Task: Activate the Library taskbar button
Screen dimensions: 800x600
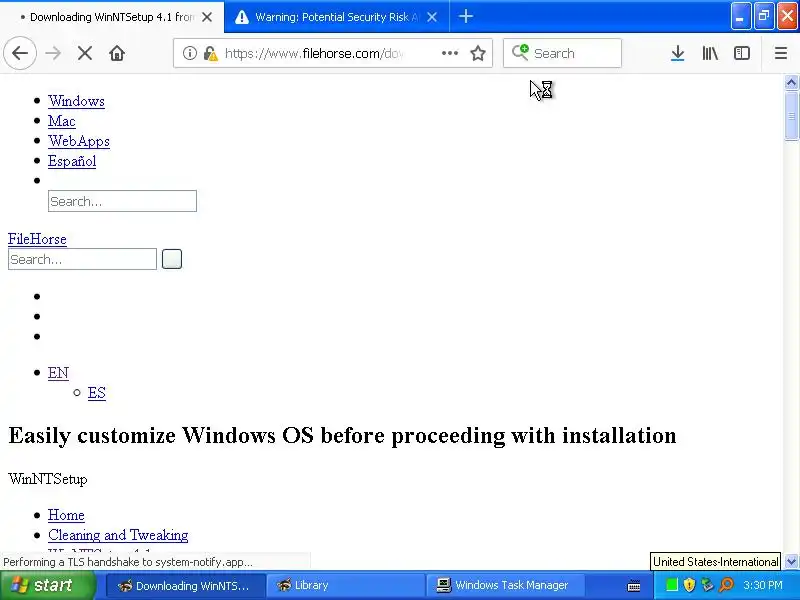Action: click(346, 585)
